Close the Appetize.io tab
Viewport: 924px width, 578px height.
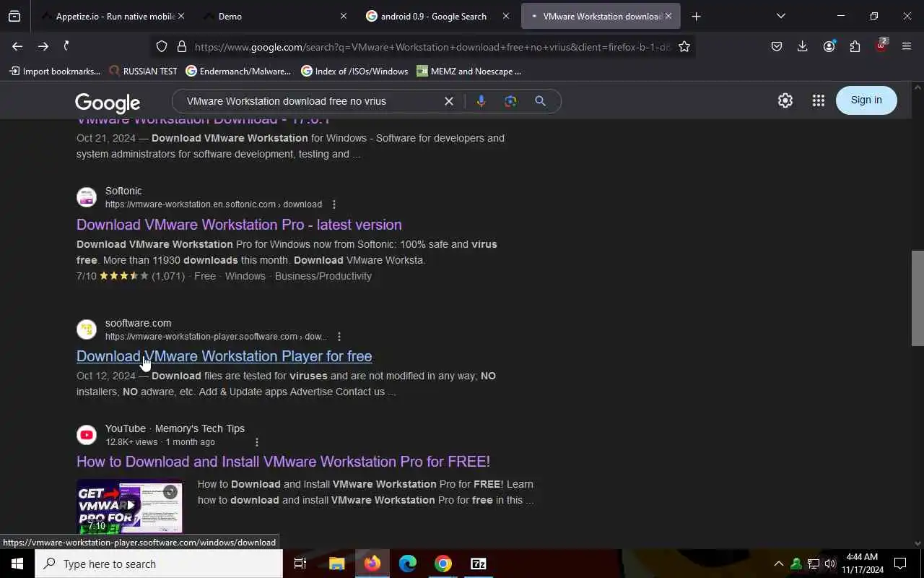pos(181,16)
